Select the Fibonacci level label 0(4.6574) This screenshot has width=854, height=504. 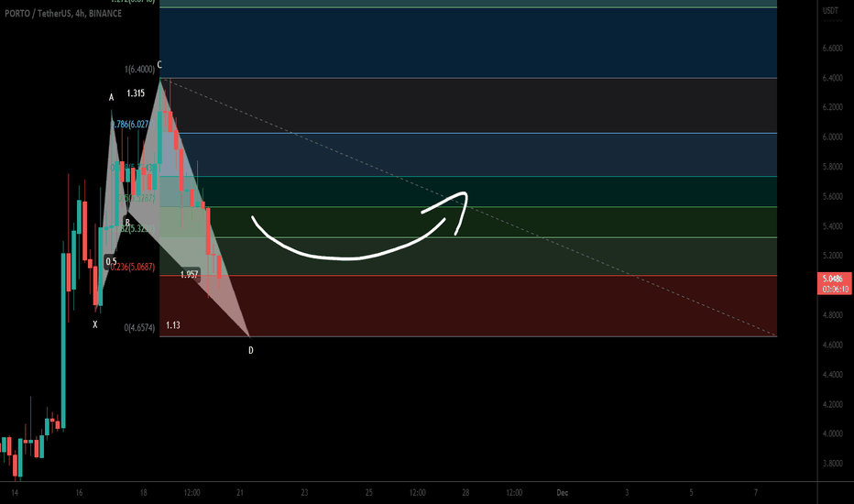coord(139,328)
